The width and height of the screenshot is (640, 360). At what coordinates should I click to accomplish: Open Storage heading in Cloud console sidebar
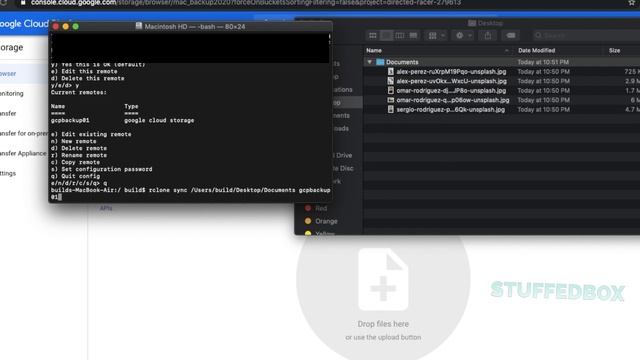[x=11, y=47]
